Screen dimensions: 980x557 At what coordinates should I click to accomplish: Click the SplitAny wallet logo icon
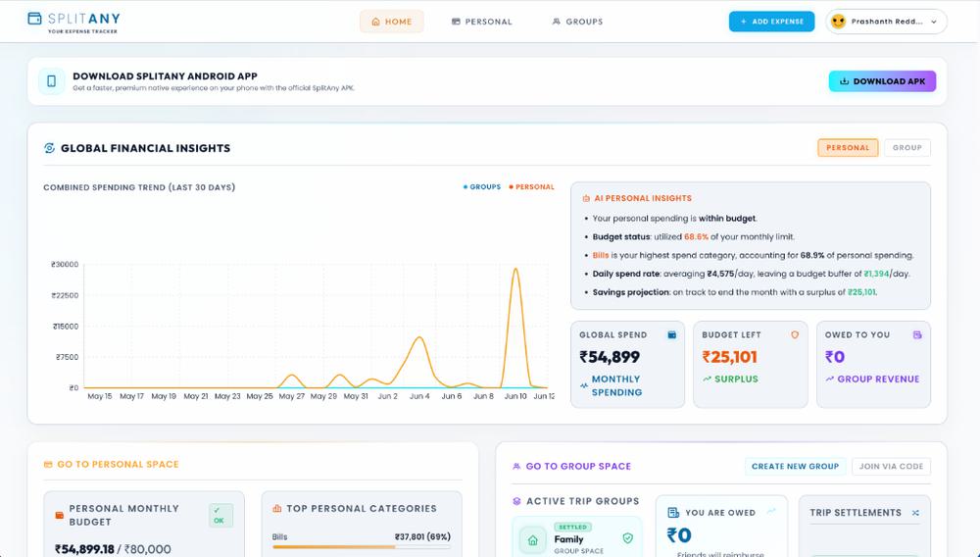tap(35, 19)
